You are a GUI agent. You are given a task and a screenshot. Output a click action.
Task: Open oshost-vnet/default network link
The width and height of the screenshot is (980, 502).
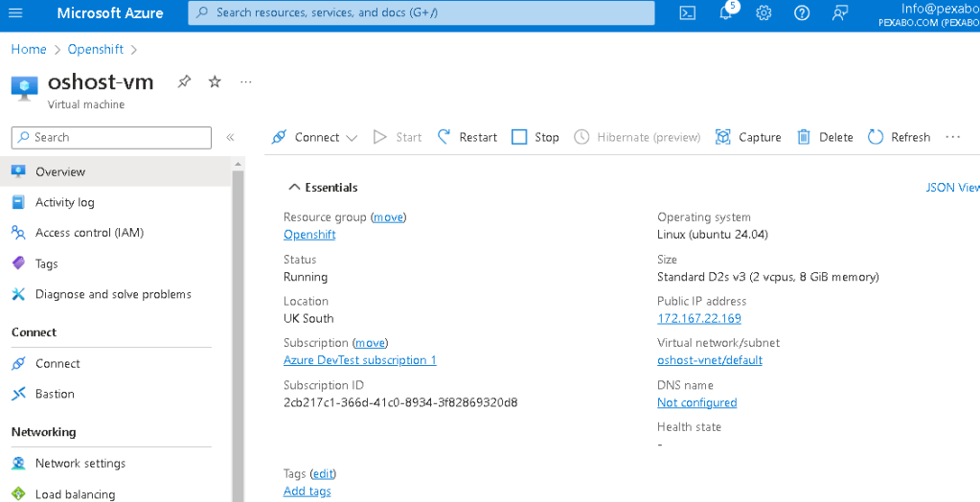710,360
